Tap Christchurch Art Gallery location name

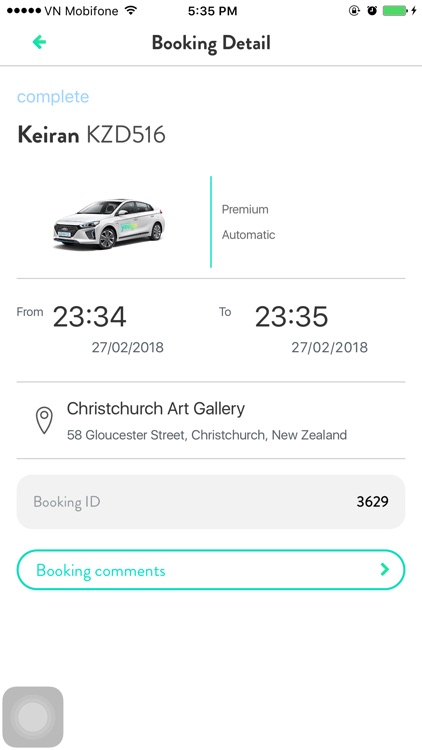tap(156, 408)
